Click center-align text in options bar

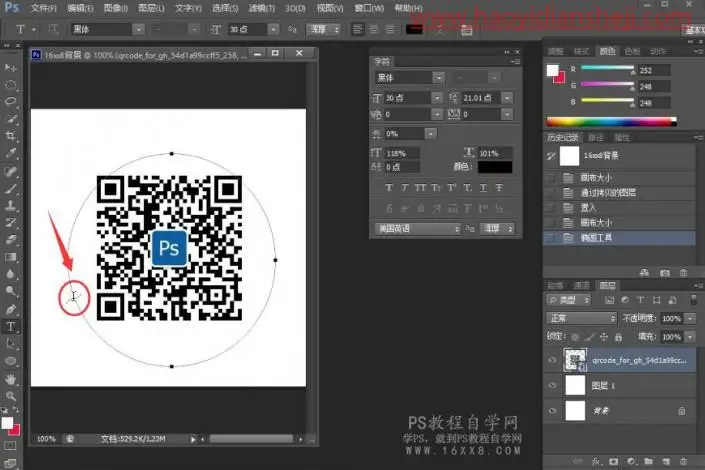pyautogui.click(x=373, y=30)
